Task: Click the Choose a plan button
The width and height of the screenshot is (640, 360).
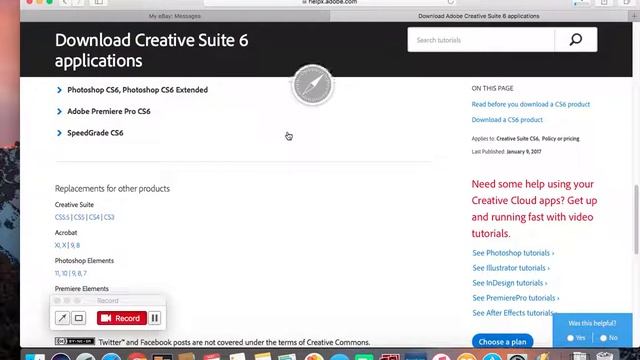Action: pos(502,342)
